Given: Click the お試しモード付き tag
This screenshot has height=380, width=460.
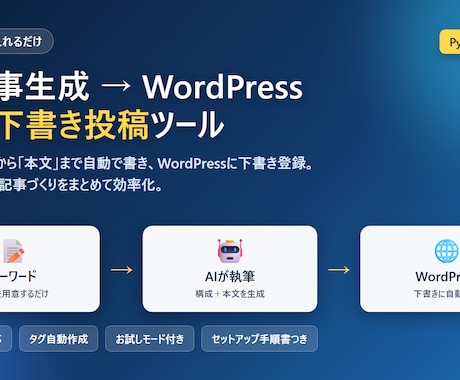Looking at the screenshot, I should 150,339.
